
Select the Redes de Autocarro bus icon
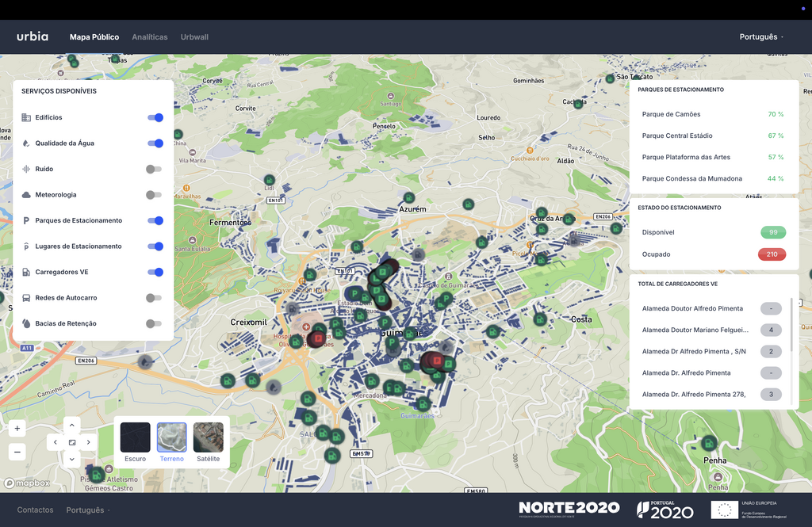coord(27,297)
